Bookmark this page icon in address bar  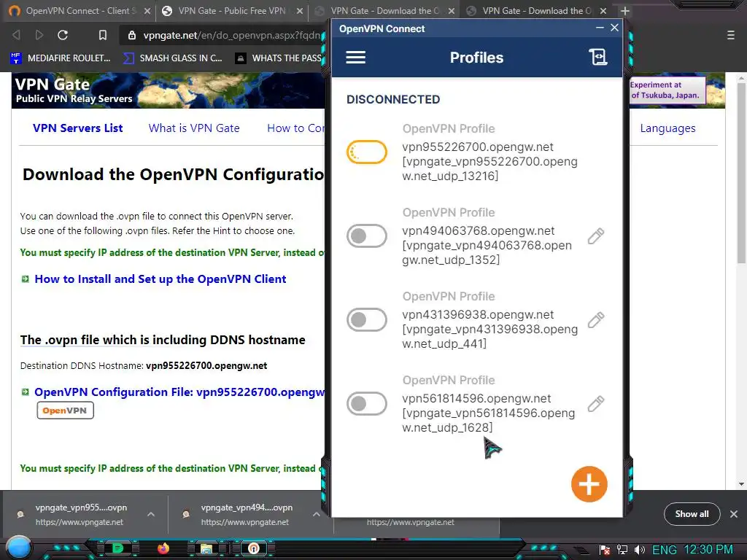tap(102, 35)
